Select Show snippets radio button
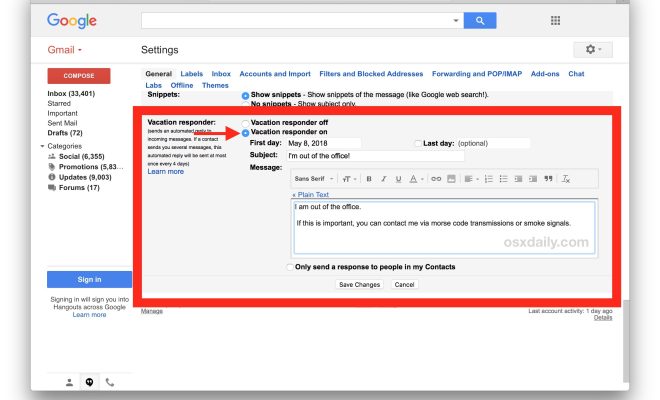 (245, 96)
